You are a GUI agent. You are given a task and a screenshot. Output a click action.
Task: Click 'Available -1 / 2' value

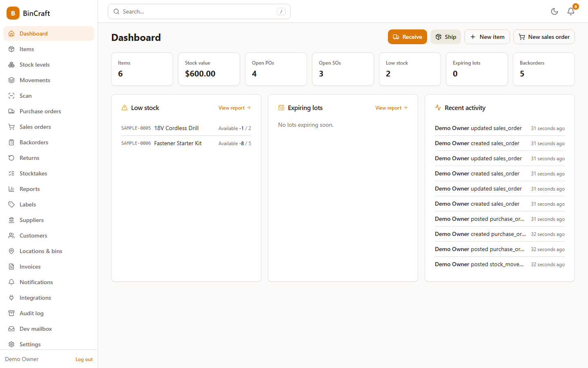(x=235, y=128)
